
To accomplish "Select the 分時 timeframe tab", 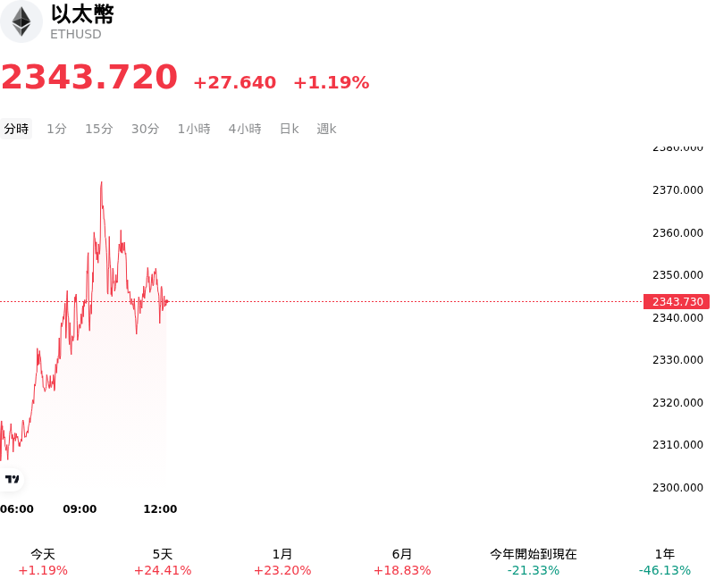I will (x=16, y=129).
